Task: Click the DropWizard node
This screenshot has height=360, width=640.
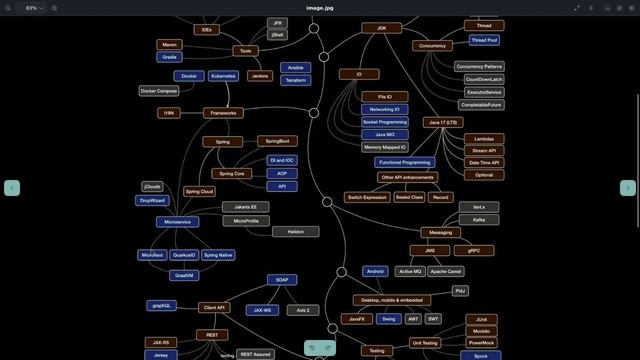Action: point(152,201)
